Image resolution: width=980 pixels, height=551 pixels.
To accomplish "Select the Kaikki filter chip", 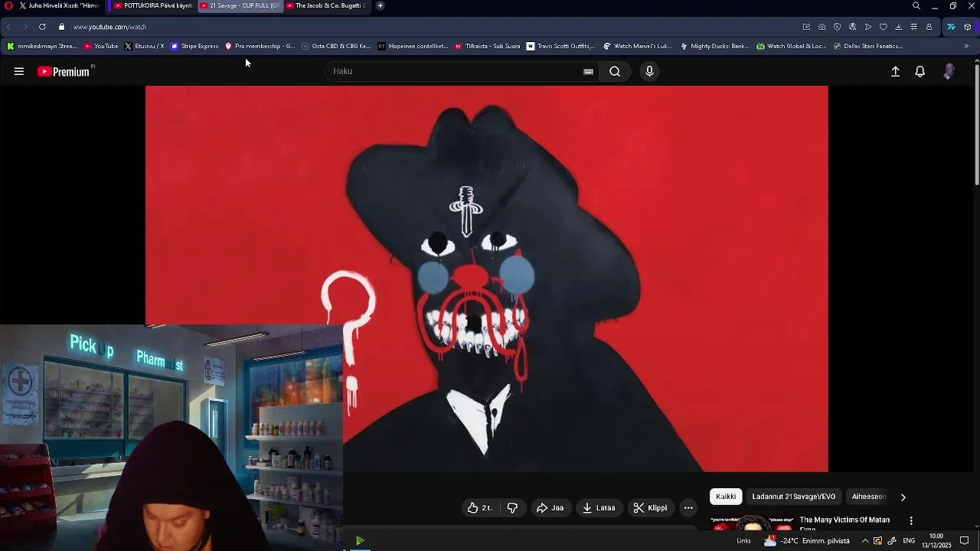I will pyautogui.click(x=726, y=497).
